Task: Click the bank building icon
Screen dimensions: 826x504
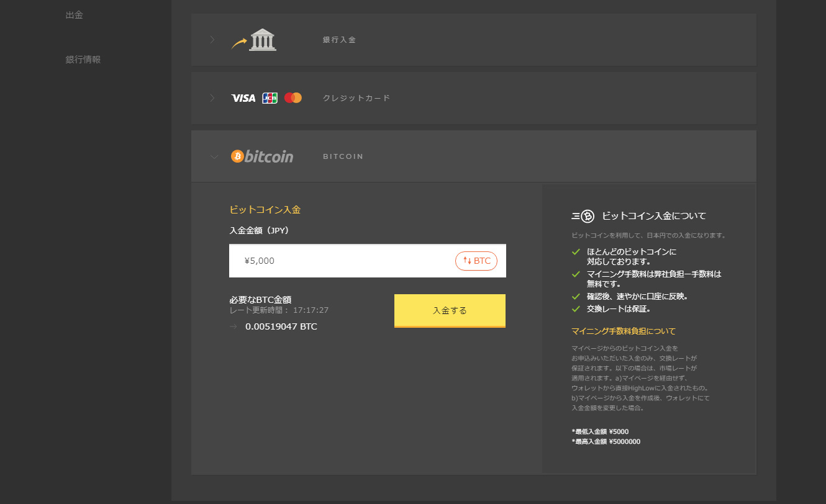Action: (262, 39)
